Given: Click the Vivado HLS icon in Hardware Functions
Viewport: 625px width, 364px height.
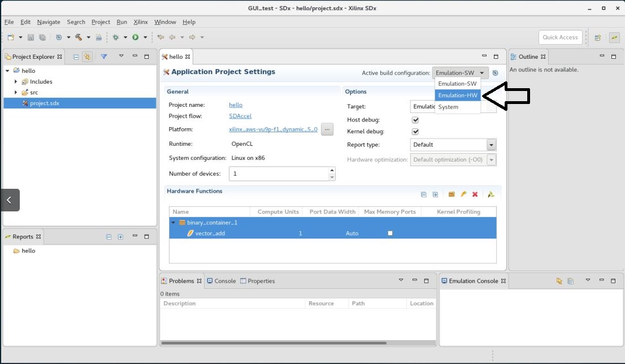Looking at the screenshot, I should [491, 194].
